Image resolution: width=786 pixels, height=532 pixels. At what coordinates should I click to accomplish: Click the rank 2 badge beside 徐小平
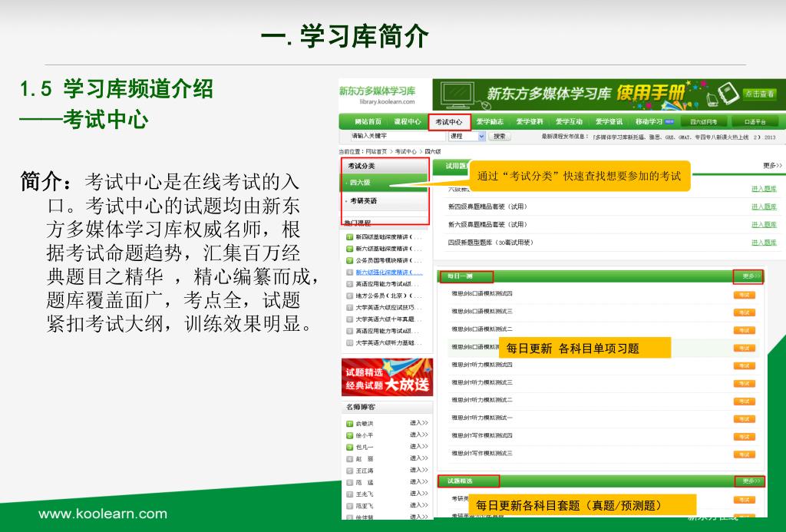(x=350, y=436)
